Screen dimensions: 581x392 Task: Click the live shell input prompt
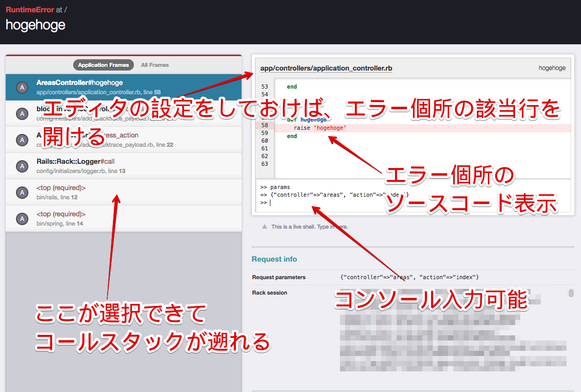(413, 202)
